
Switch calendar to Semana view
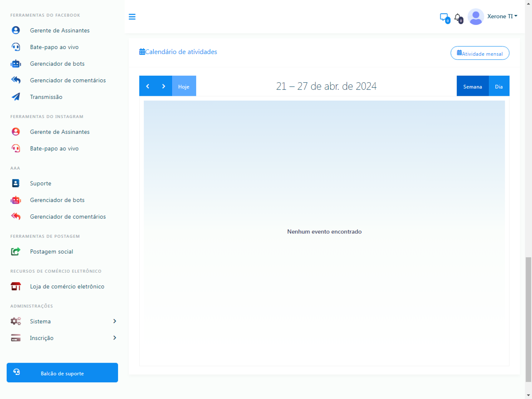pos(472,86)
